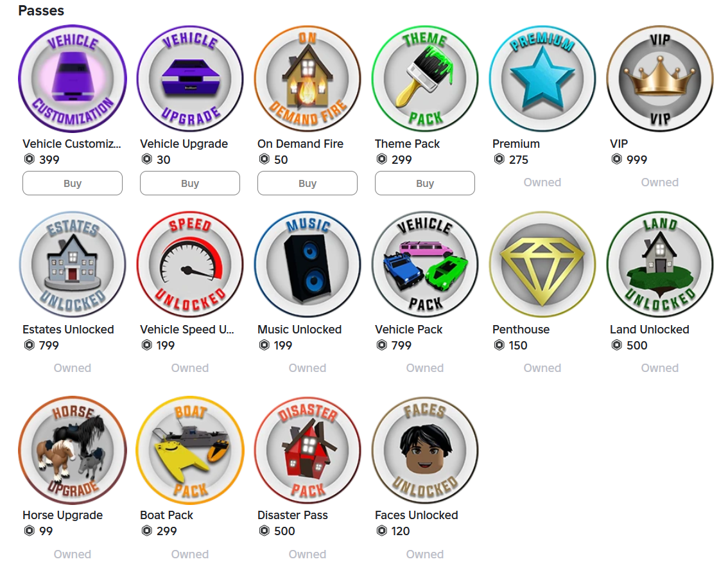Image resolution: width=728 pixels, height=575 pixels.
Task: Buy the Theme Pack pass
Action: click(425, 183)
